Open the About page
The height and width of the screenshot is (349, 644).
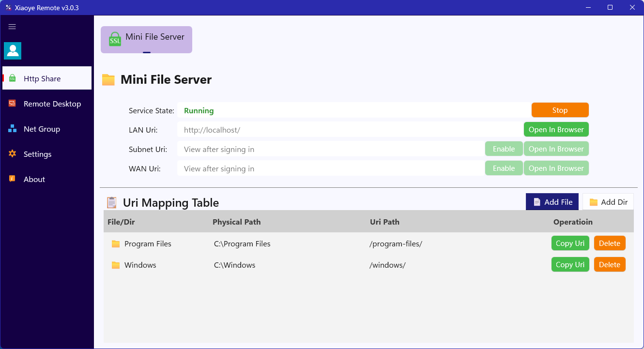[47, 179]
